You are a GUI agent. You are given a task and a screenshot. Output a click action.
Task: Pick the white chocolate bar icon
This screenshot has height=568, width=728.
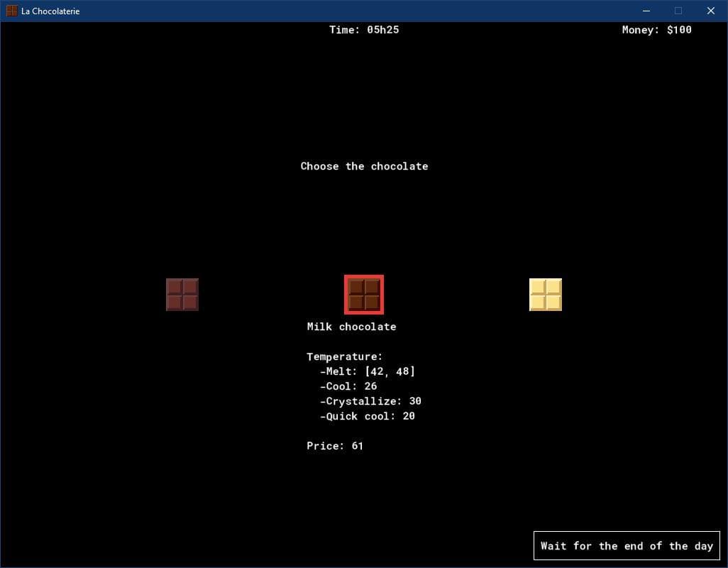pyautogui.click(x=546, y=295)
